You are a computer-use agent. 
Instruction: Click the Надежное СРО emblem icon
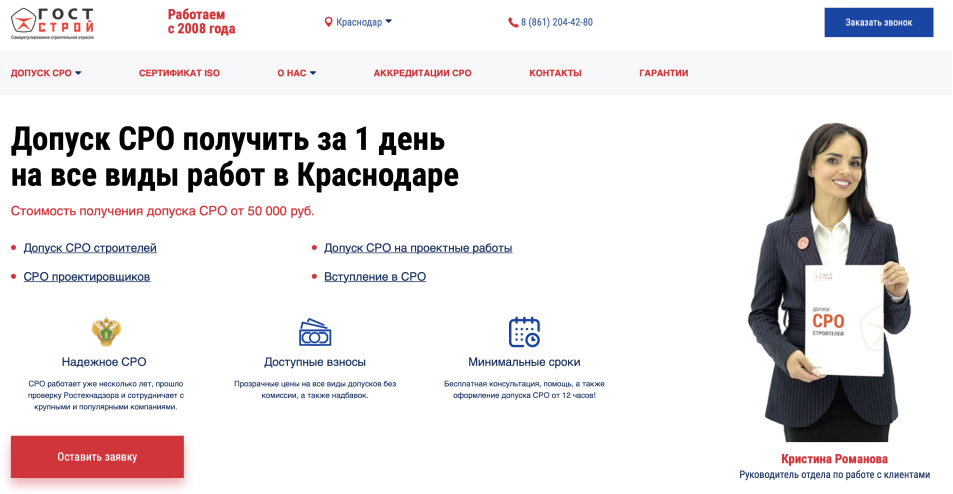click(104, 331)
